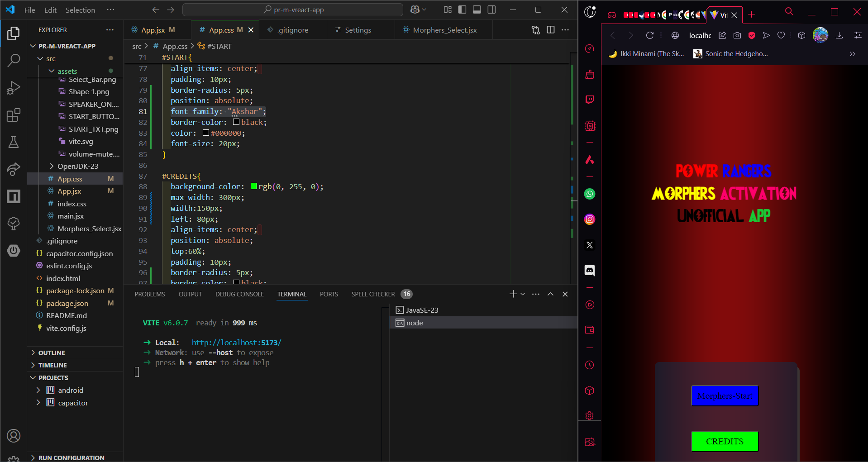Screen dimensions: 868x462
Task: Click the pr-m-vreact-app command search box
Action: pyautogui.click(x=292, y=10)
